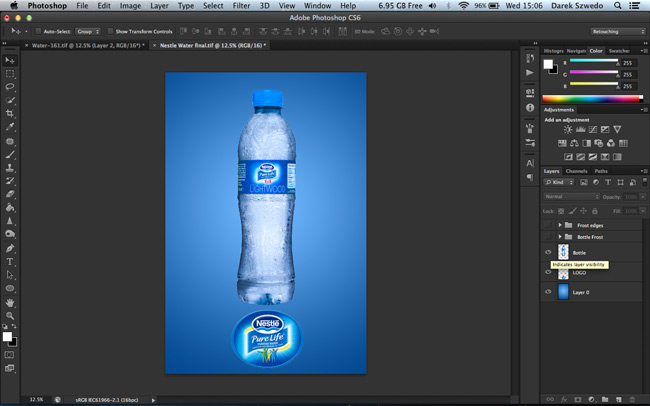The height and width of the screenshot is (406, 650).
Task: Add a Curves adjustment
Action: click(x=593, y=129)
